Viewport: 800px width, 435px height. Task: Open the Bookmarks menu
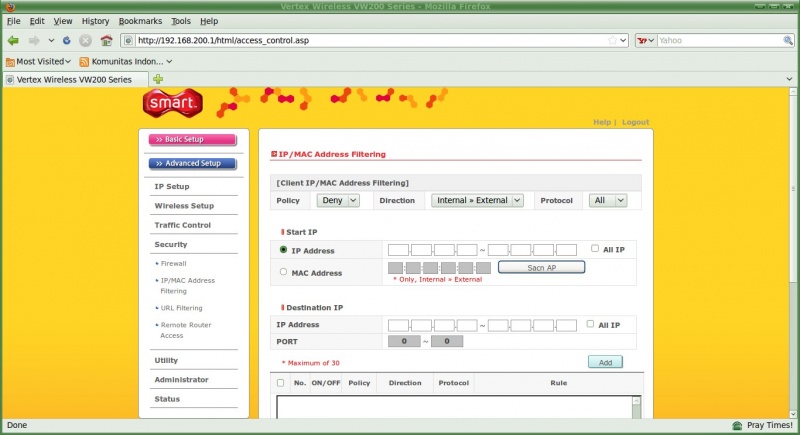[140, 20]
